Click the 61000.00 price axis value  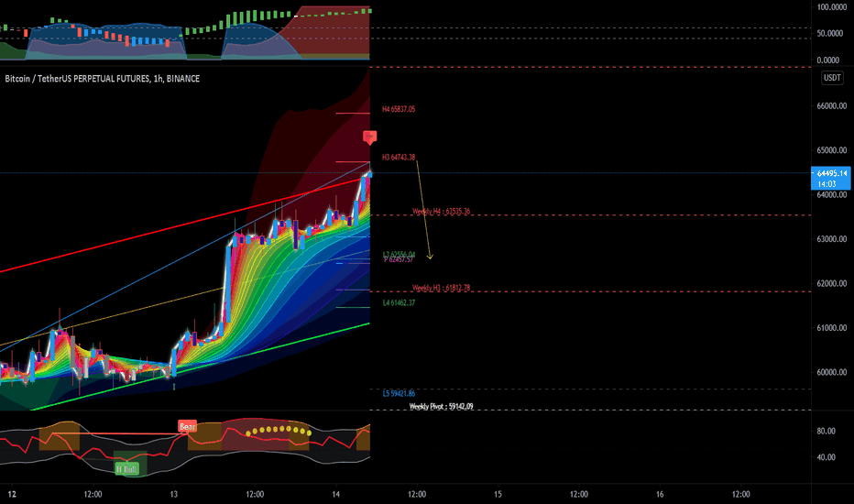pos(832,327)
